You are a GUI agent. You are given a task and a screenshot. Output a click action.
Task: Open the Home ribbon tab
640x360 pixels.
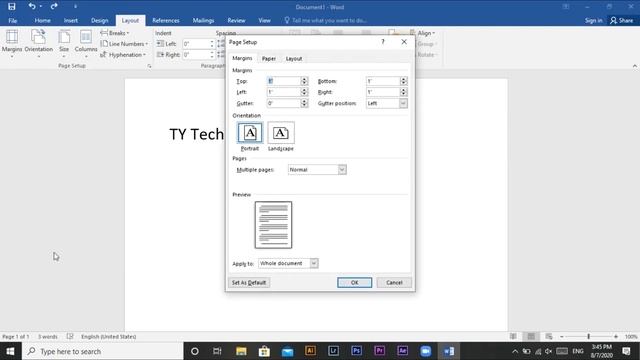tap(42, 20)
